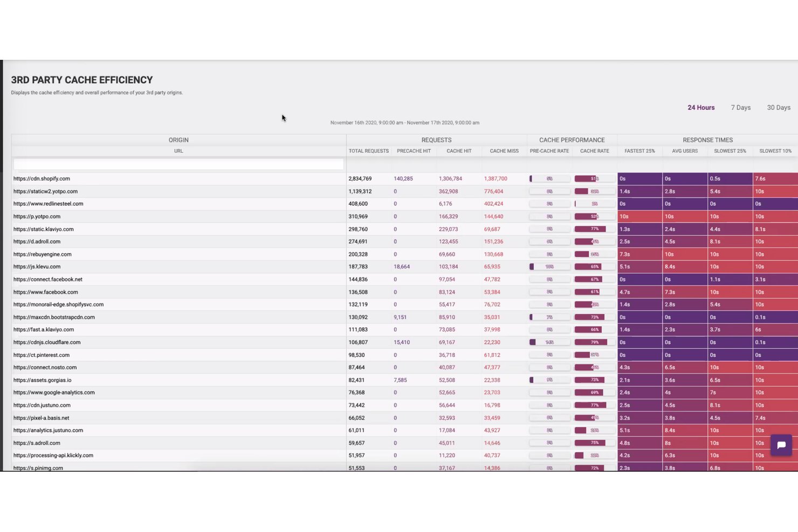Click the 3RD PARTY CACHE EFFICIENCY heading
The width and height of the screenshot is (798, 532).
(82, 80)
